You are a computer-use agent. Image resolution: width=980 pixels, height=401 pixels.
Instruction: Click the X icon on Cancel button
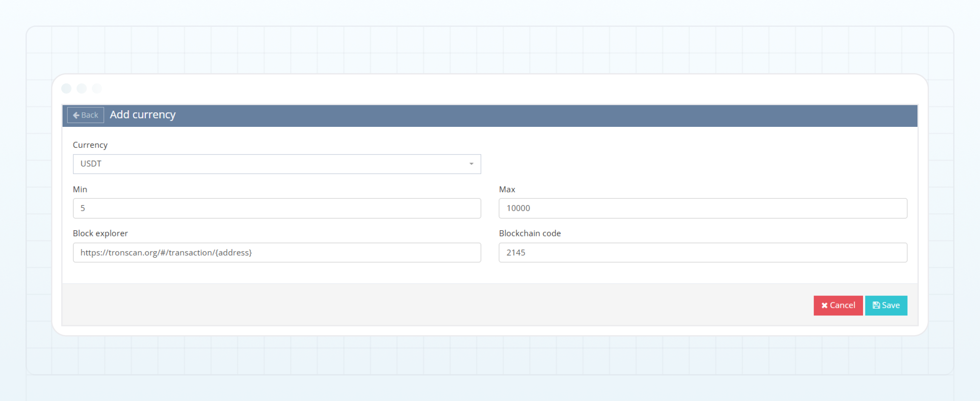point(824,306)
